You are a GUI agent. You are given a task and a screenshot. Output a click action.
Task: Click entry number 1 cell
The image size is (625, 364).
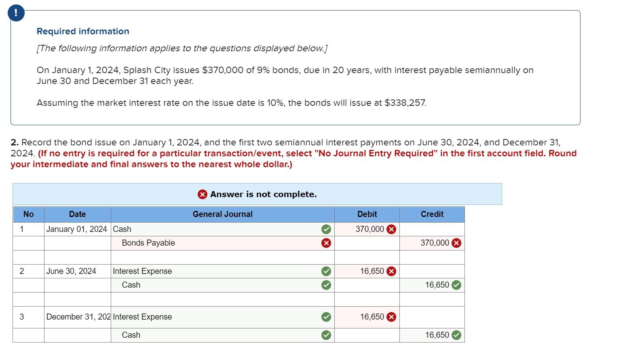28,229
